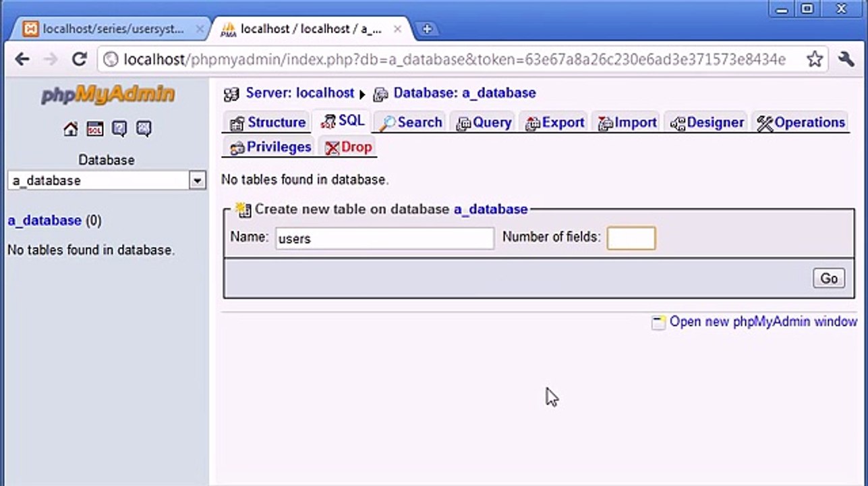Screen dimensions: 868x486
Task: Open the Structure tab
Action: pos(267,122)
